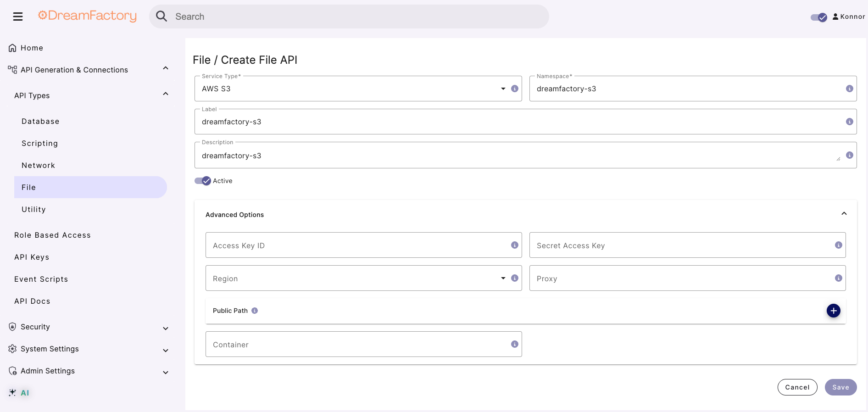Show info for Proxy field
The height and width of the screenshot is (412, 868).
pyautogui.click(x=839, y=278)
